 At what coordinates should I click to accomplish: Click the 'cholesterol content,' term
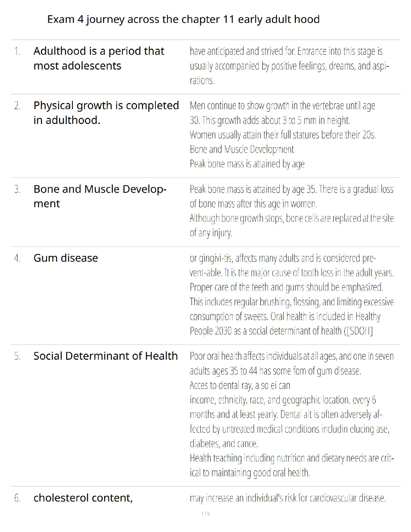point(83,498)
